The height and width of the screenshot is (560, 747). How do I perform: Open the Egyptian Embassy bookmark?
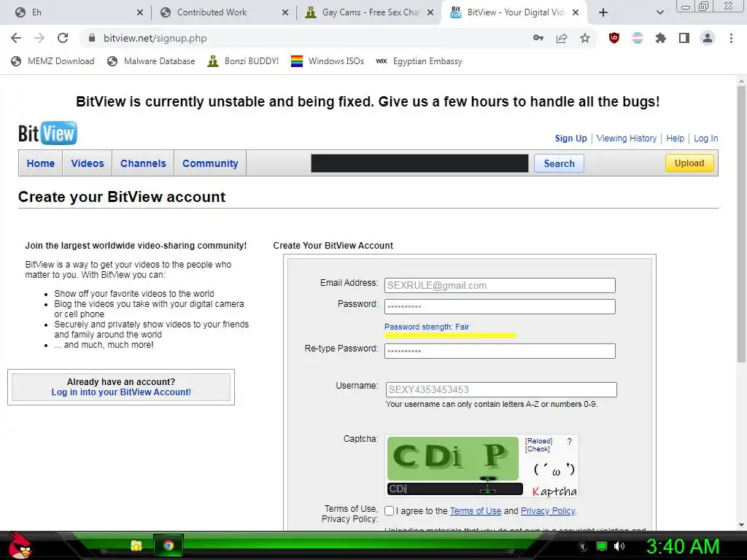point(419,61)
